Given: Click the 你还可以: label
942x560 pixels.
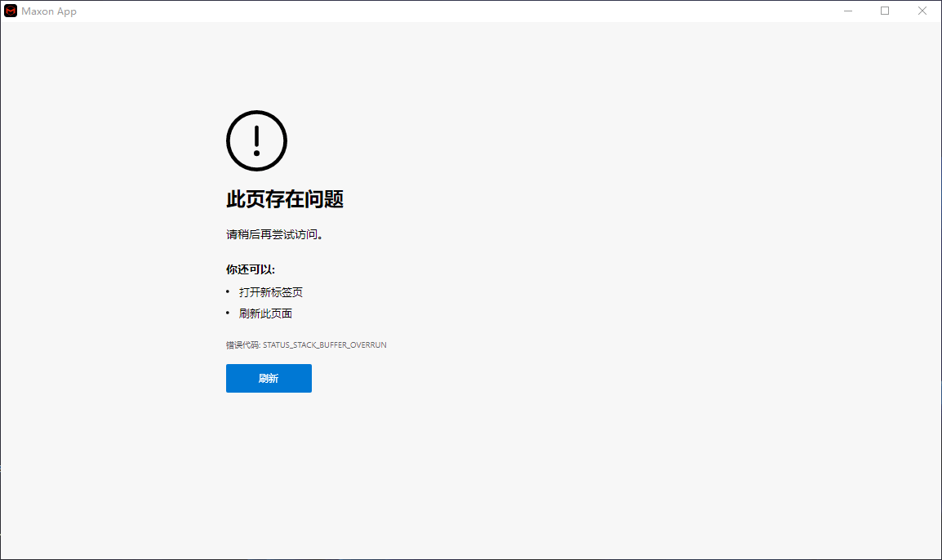Looking at the screenshot, I should (x=251, y=269).
